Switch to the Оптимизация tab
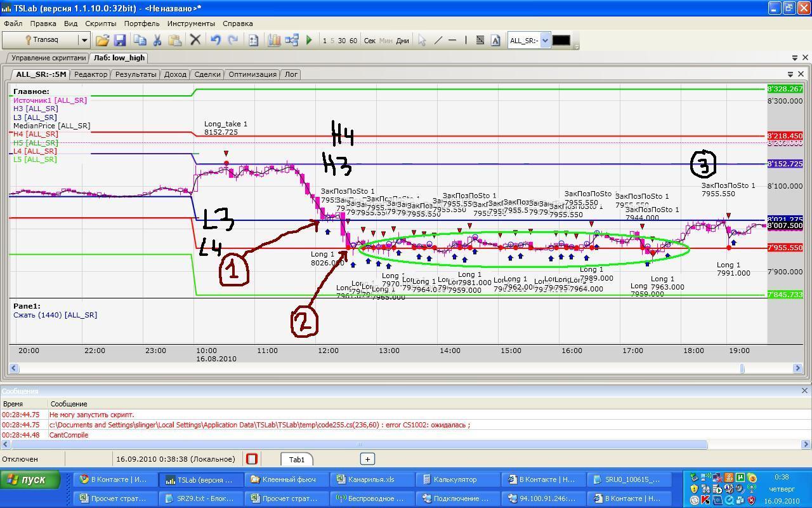This screenshot has height=508, width=812. (x=252, y=74)
